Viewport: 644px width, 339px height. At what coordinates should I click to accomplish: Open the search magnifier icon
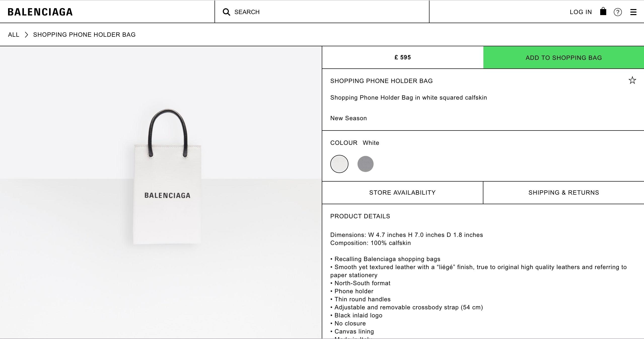227,12
